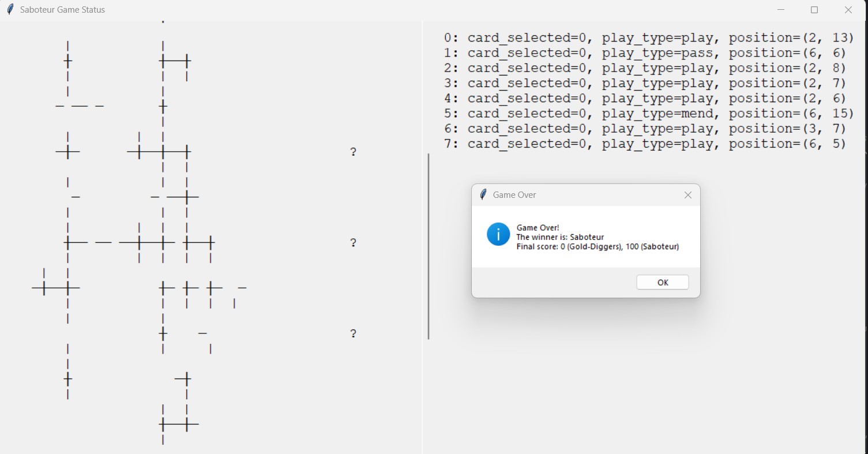Click the "The winner is: Saboteur" text
Viewport: 868px width, 454px height.
pos(560,237)
